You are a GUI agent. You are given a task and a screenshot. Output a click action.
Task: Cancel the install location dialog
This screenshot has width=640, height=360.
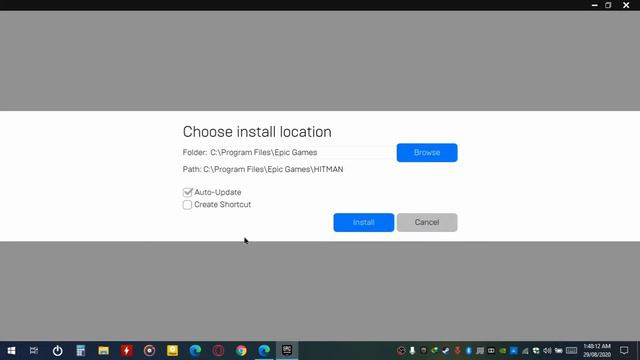pyautogui.click(x=427, y=222)
